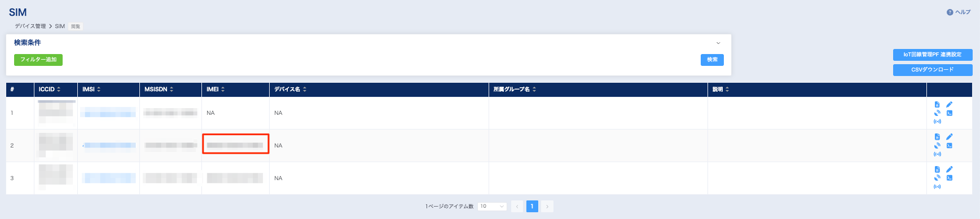Open the document details icon in row 2

click(x=937, y=137)
